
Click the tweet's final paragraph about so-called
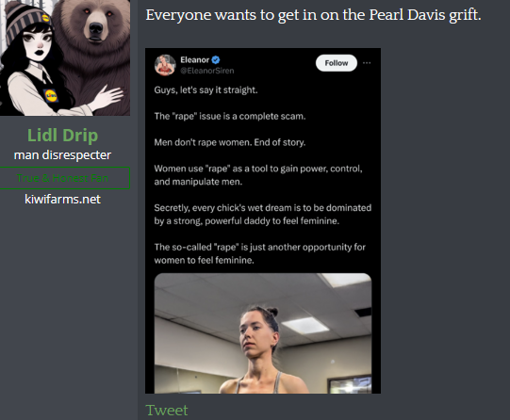tap(259, 253)
